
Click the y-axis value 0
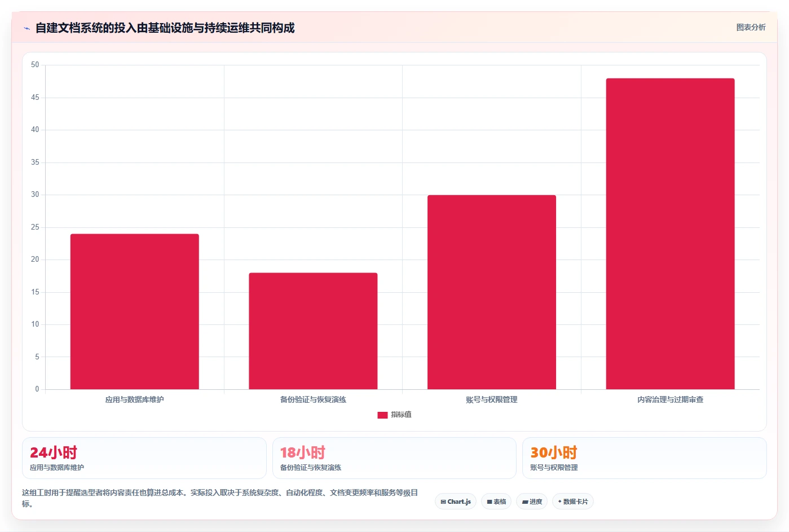pos(37,389)
